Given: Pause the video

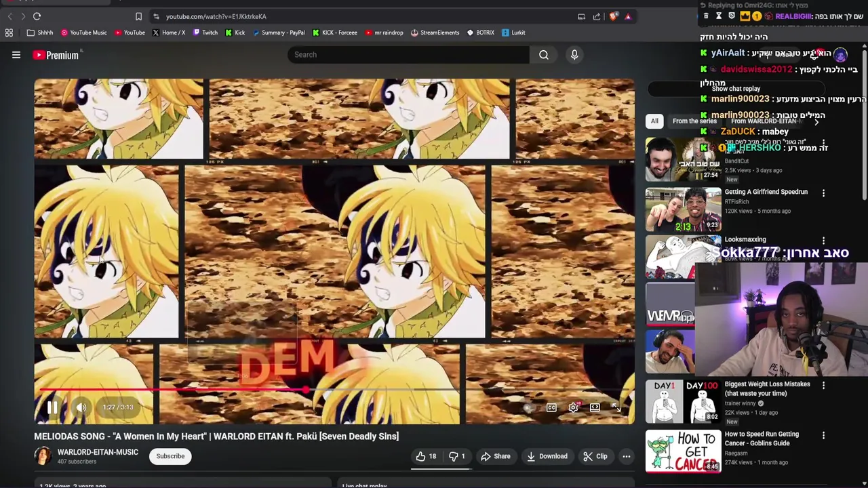Looking at the screenshot, I should 52,407.
